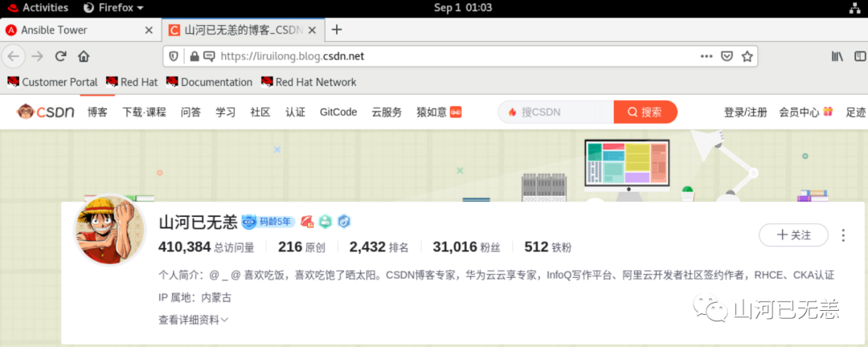The image size is (868, 347).
Task: Open the 认证 nav item
Action: 295,112
